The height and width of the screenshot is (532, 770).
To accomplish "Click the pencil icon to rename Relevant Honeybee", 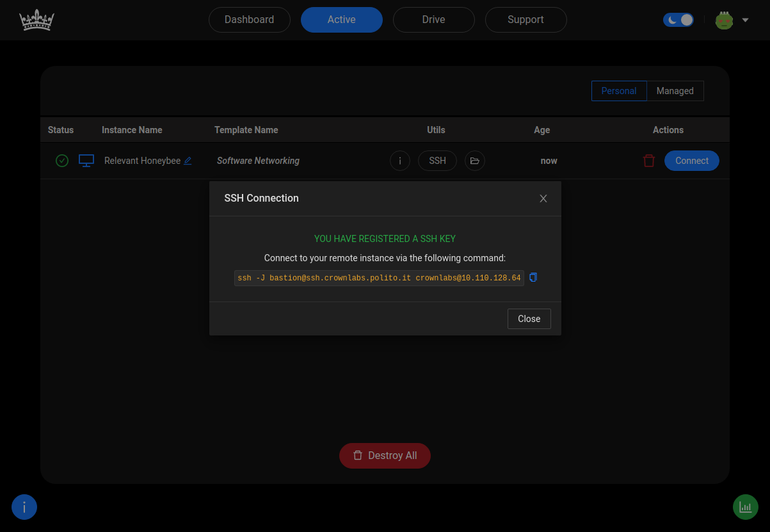I will pyautogui.click(x=188, y=161).
